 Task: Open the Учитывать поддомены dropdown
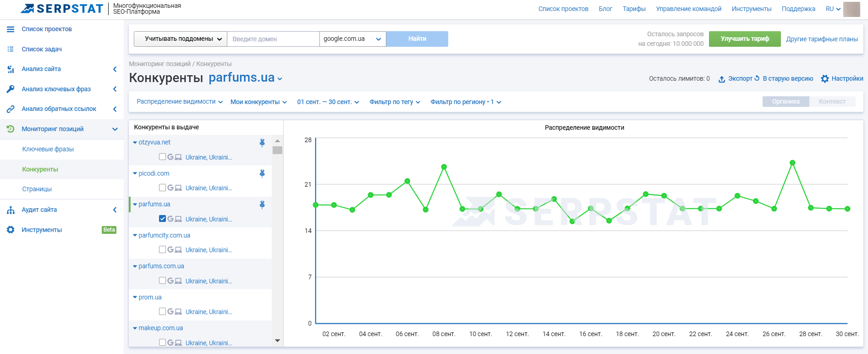click(x=181, y=39)
